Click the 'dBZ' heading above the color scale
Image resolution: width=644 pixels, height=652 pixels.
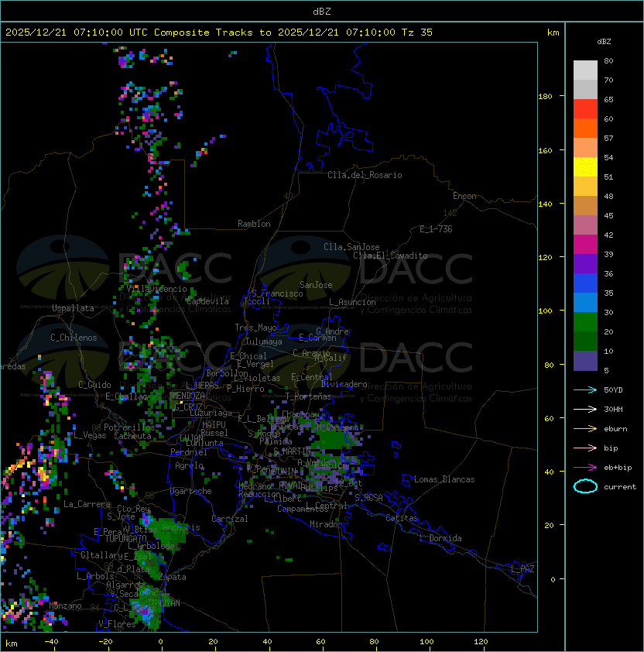point(604,42)
